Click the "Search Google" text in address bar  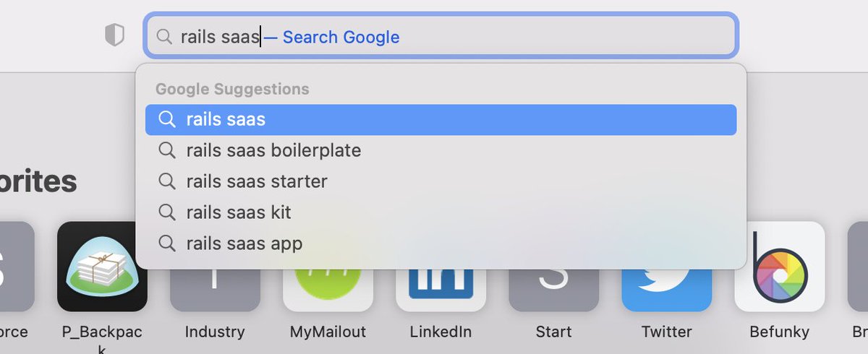[340, 37]
